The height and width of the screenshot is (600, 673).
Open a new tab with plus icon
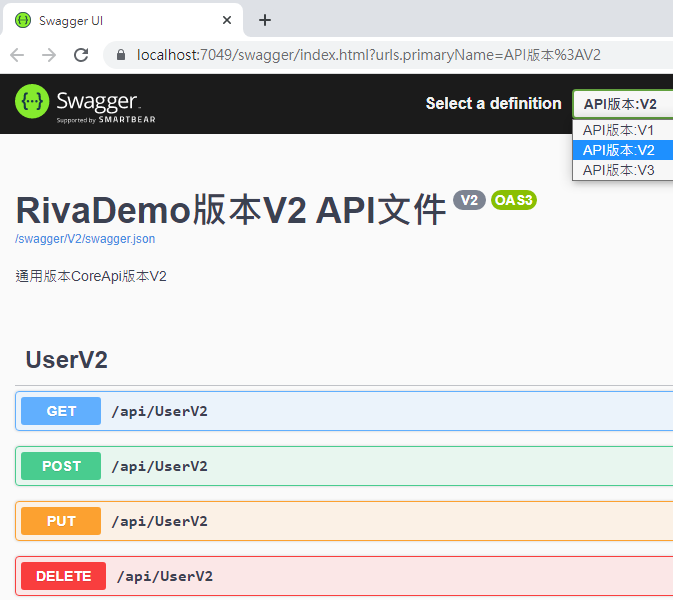pos(264,20)
